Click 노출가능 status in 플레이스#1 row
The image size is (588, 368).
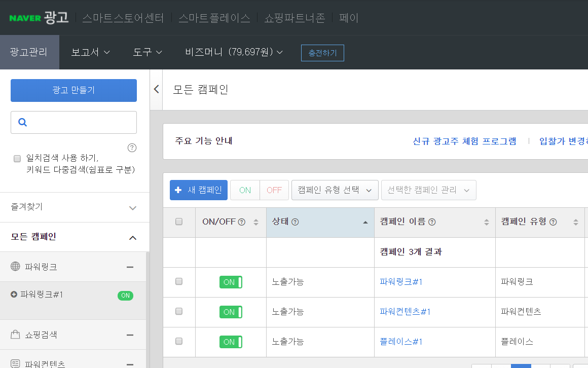[x=287, y=342]
